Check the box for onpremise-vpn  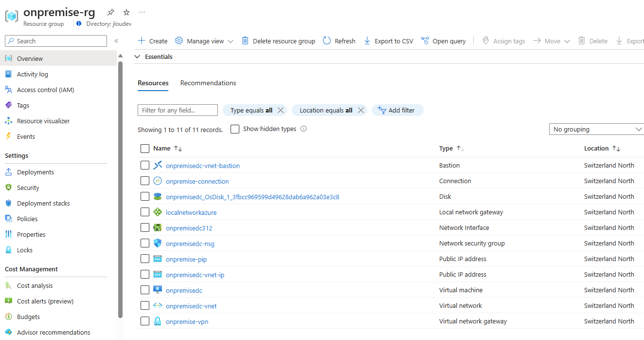click(145, 321)
